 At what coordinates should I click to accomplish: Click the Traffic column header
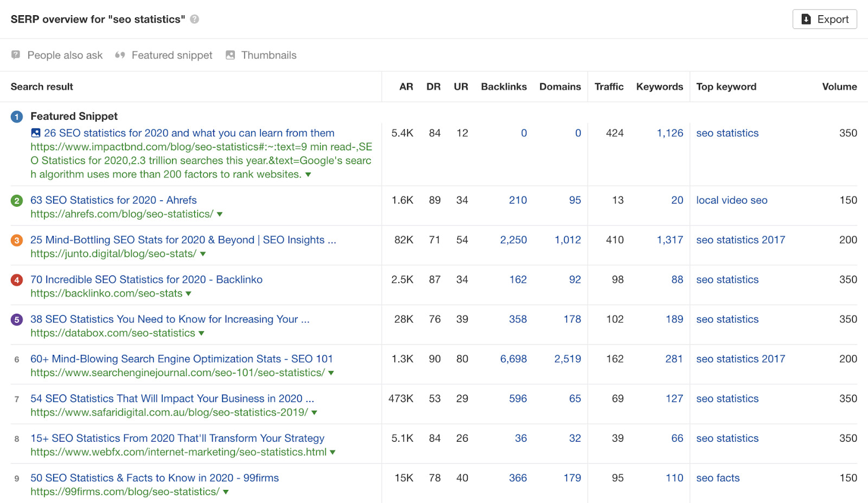pos(609,86)
